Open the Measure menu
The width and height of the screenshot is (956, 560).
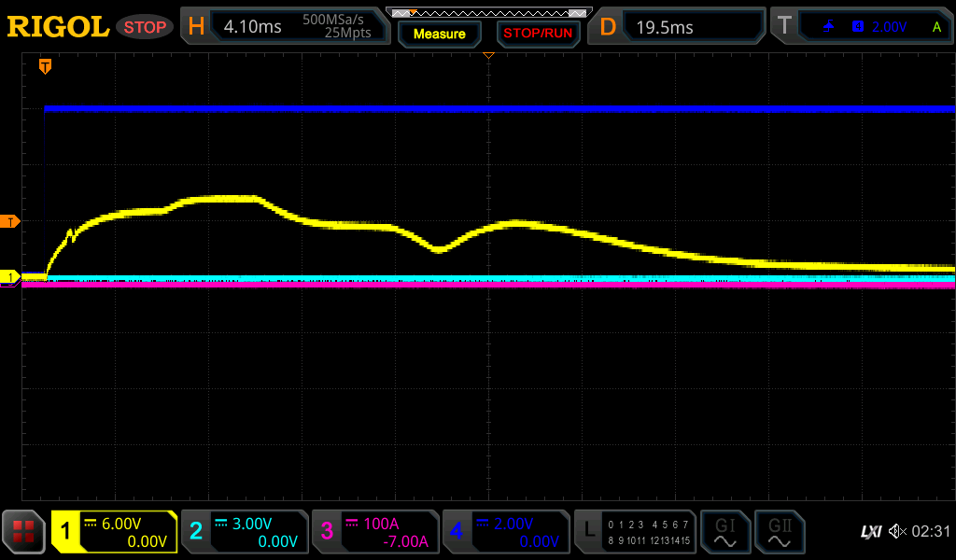tap(439, 34)
